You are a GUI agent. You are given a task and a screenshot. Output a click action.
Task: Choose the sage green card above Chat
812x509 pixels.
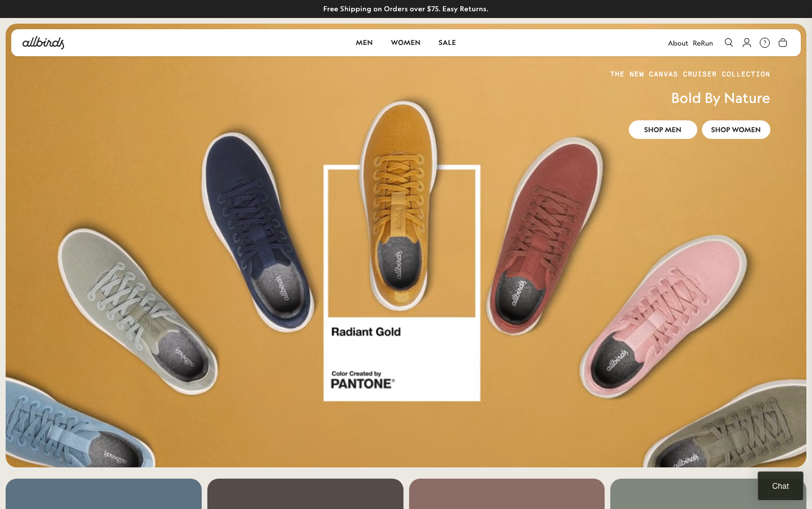[683, 494]
